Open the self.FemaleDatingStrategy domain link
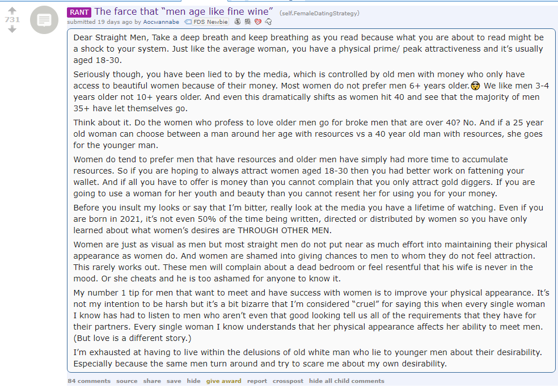 click(x=319, y=13)
